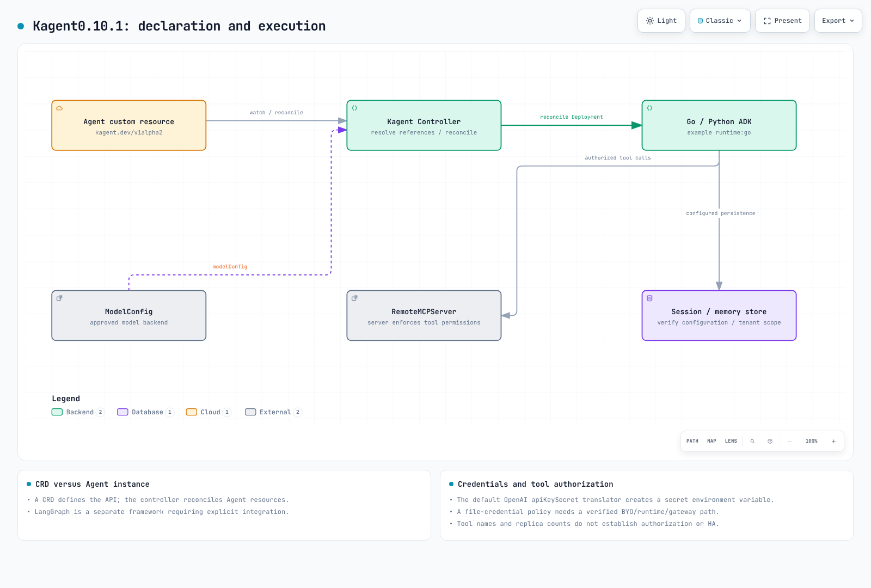Toggle the External legend filter

coord(273,412)
